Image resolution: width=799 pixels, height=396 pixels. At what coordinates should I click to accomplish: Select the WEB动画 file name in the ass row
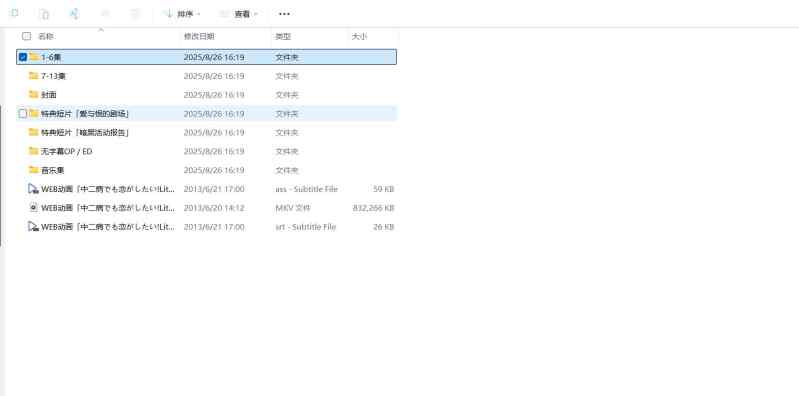pyautogui.click(x=108, y=189)
